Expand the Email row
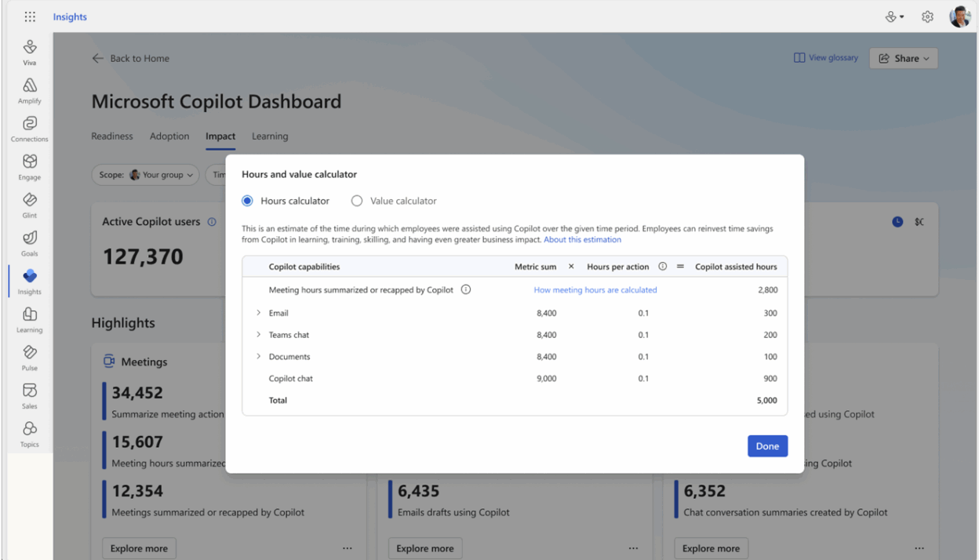The height and width of the screenshot is (560, 979). click(x=259, y=313)
